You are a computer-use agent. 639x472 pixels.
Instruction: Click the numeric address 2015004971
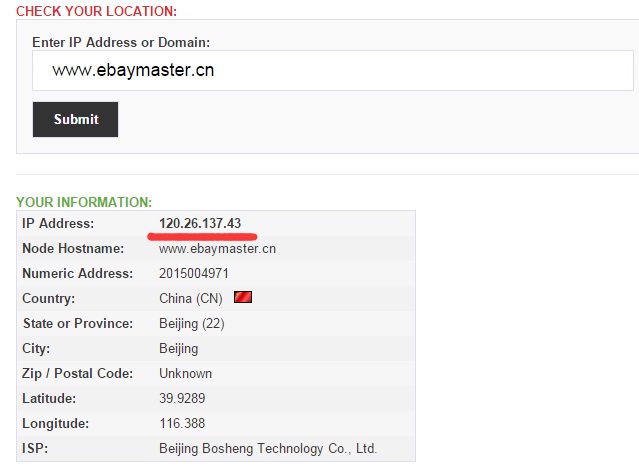pos(194,273)
